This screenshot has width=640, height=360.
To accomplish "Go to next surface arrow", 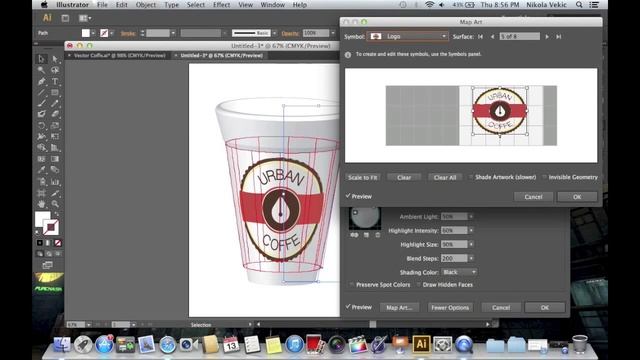I will coord(547,37).
